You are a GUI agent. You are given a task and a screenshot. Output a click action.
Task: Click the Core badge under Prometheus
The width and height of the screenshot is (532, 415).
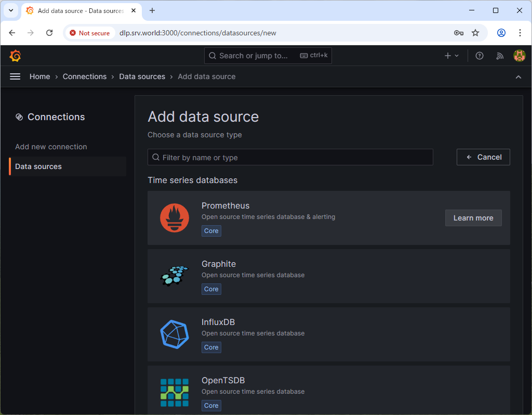tap(211, 231)
